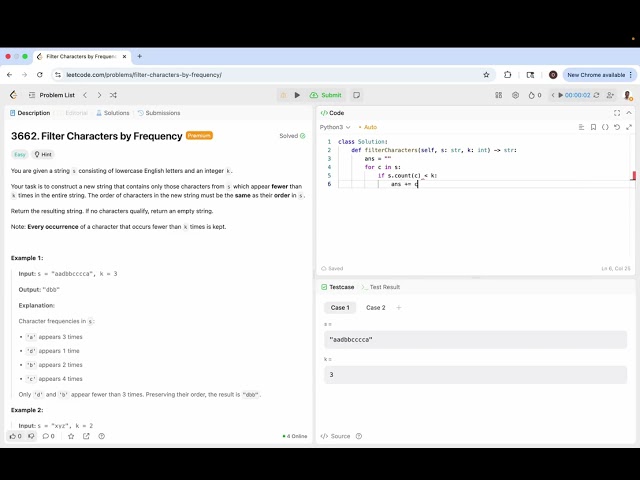The width and height of the screenshot is (640, 480).
Task: Open browser extensions puzzle icon
Action: (x=507, y=75)
